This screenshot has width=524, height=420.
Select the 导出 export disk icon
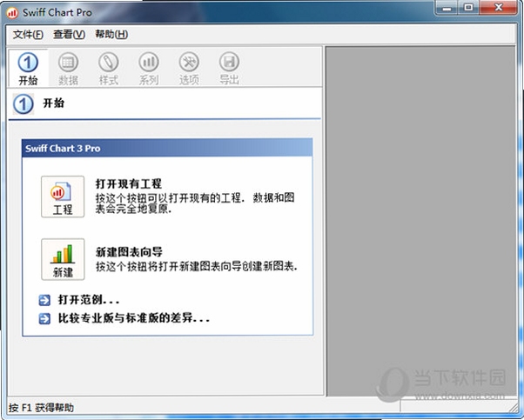pos(229,62)
